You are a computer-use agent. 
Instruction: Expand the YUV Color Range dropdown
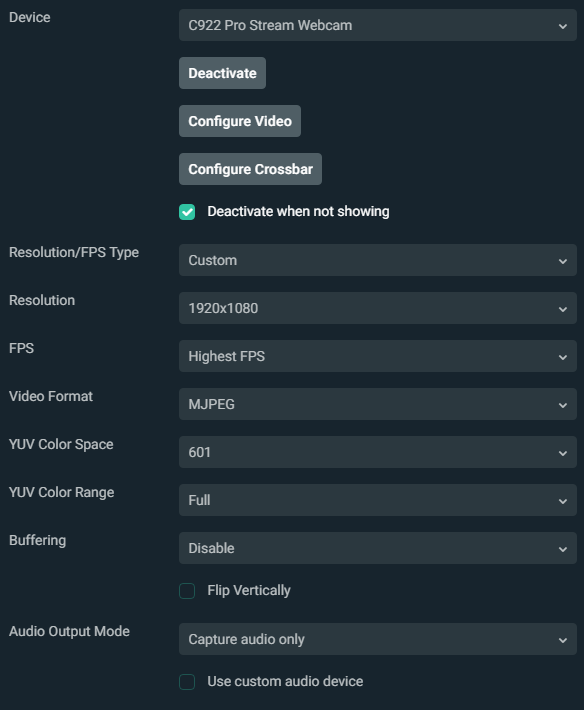click(x=378, y=500)
